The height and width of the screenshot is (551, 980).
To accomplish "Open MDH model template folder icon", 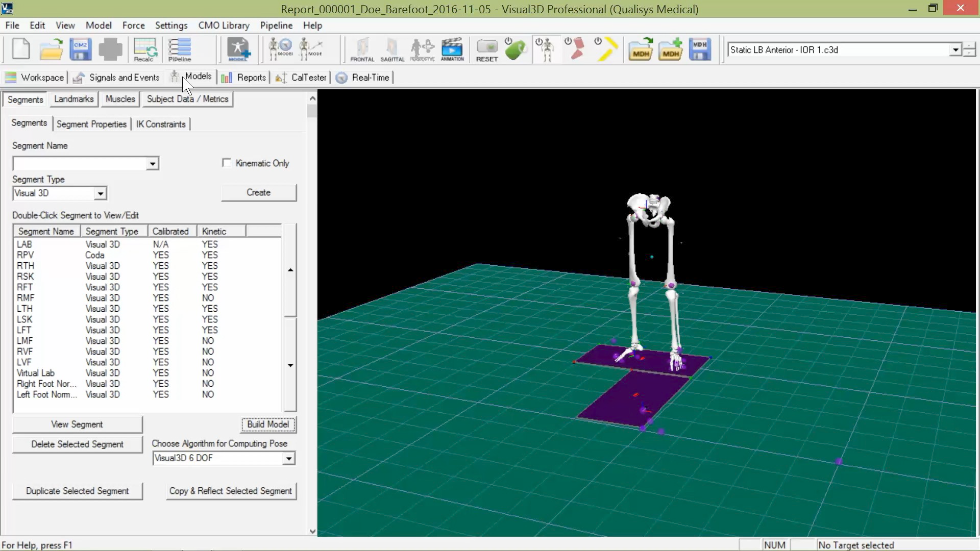I will click(x=641, y=49).
